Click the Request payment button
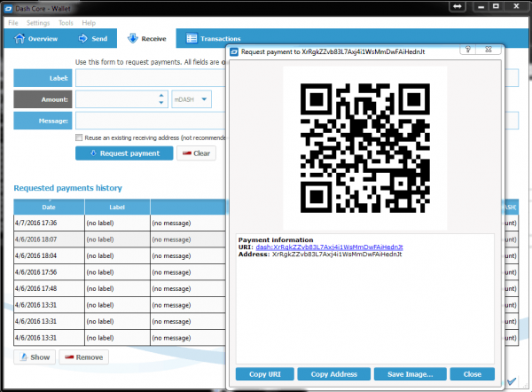Image resolution: width=532 pixels, height=392 pixels. (x=124, y=153)
